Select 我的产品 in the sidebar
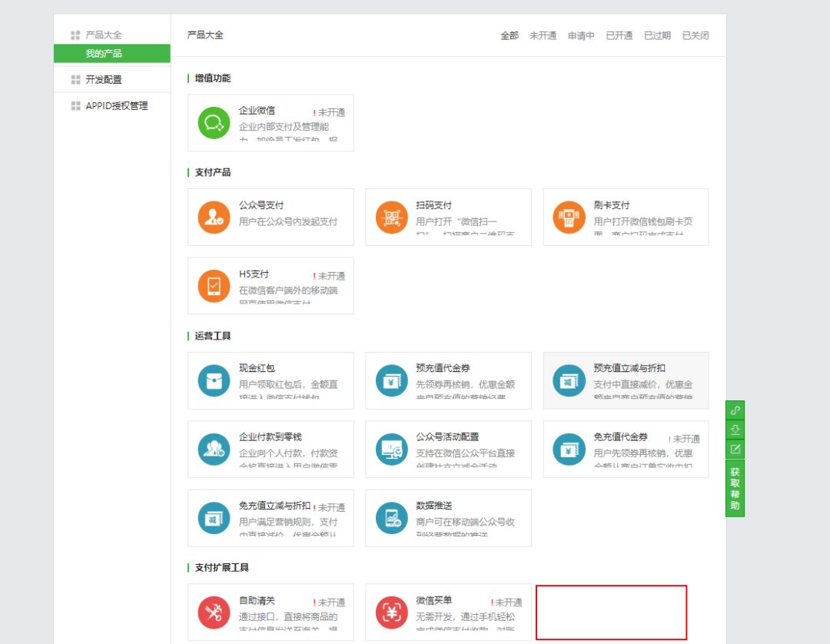This screenshot has height=644, width=830. [x=111, y=54]
